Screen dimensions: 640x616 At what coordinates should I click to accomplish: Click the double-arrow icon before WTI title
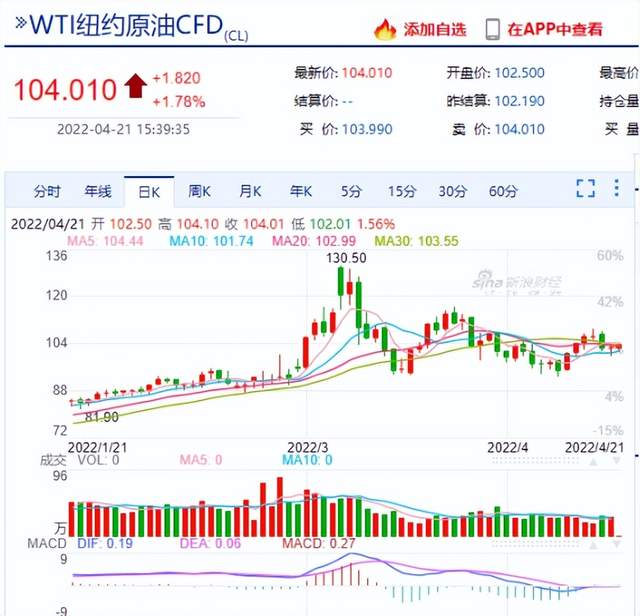[21, 23]
